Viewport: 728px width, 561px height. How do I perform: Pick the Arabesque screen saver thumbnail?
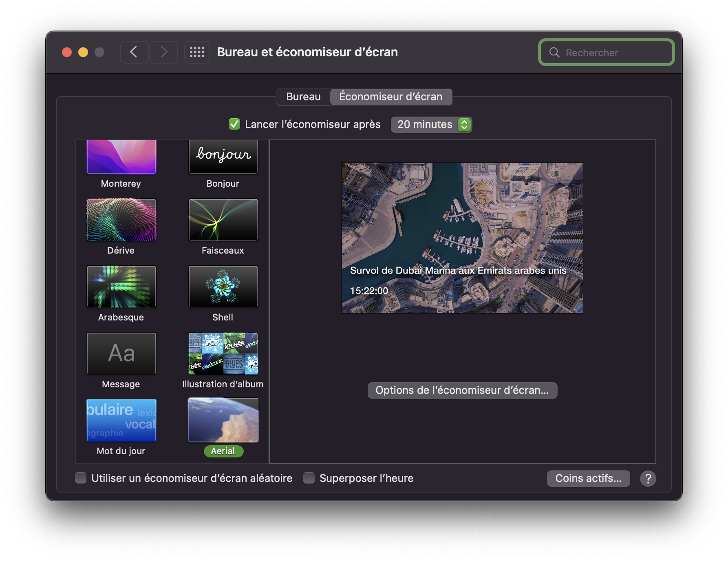coord(121,287)
